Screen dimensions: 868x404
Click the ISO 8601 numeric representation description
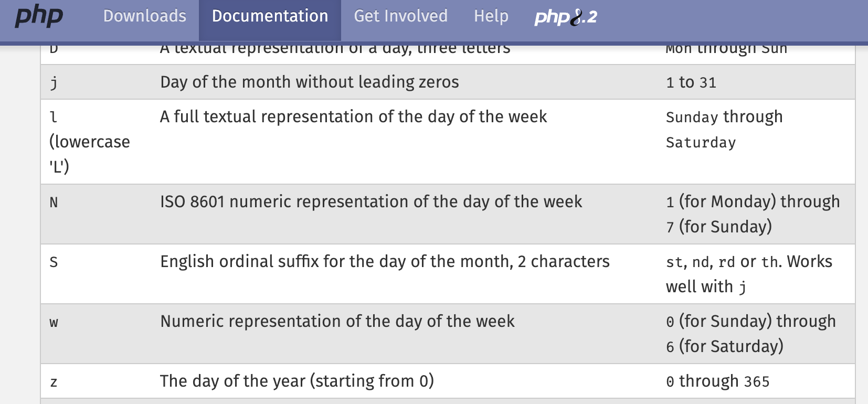371,202
